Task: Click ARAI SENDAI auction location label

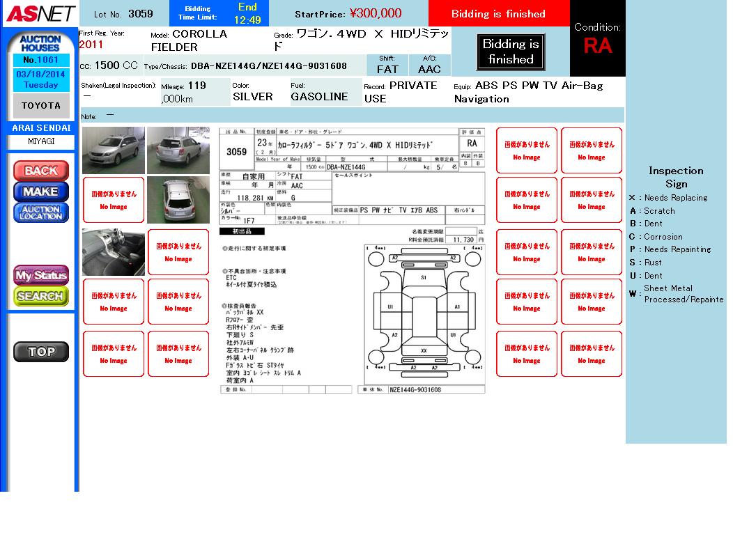Action: [x=41, y=128]
